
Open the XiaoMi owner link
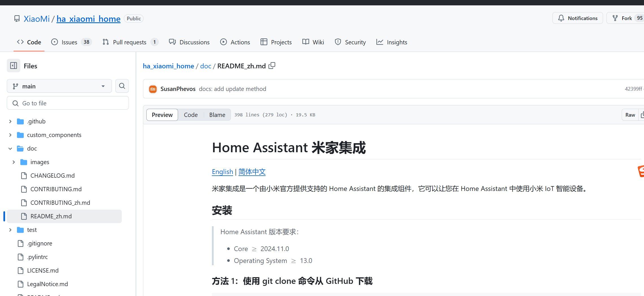tap(36, 19)
